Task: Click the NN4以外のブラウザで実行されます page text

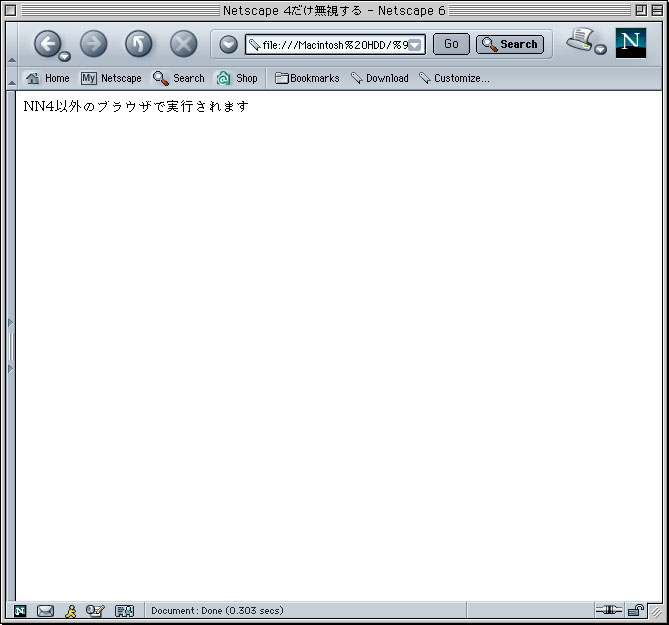Action: click(136, 106)
